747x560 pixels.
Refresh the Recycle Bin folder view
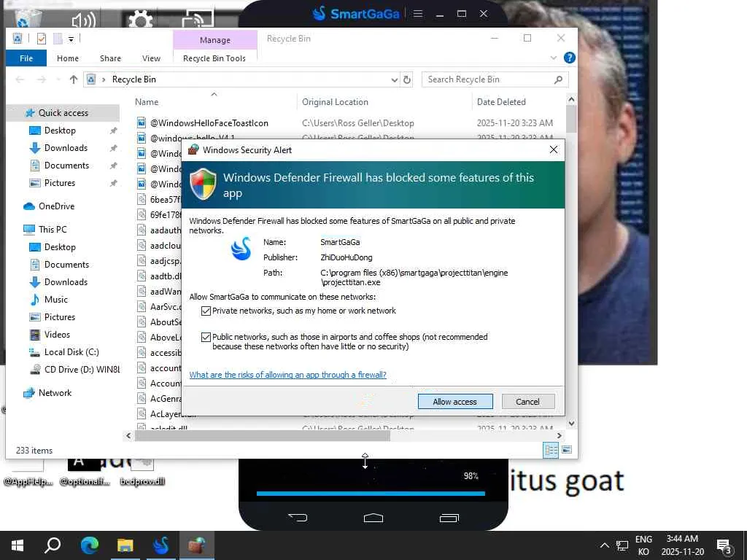[x=407, y=79]
